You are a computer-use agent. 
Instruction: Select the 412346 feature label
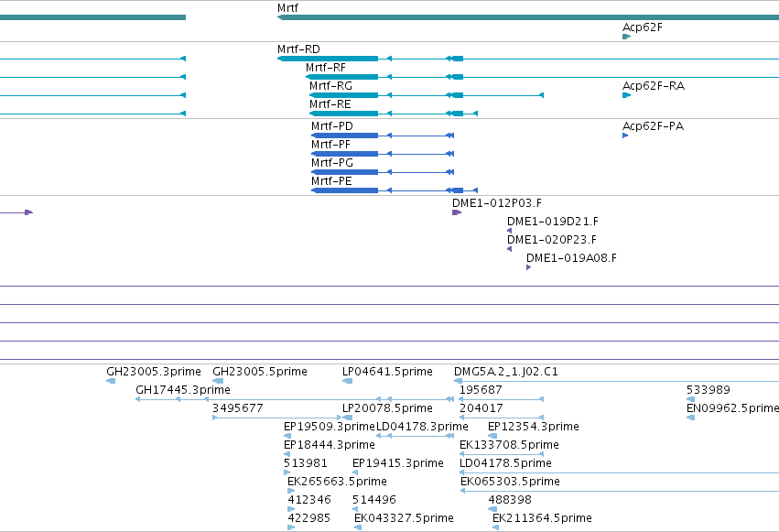pyautogui.click(x=309, y=500)
